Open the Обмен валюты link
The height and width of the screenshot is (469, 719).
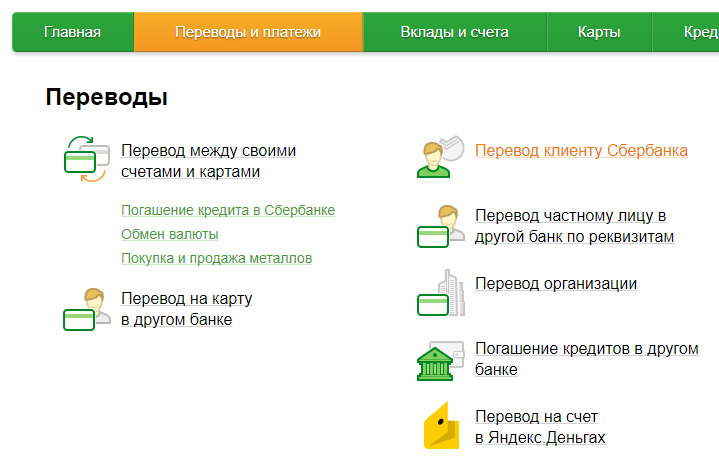pos(170,234)
